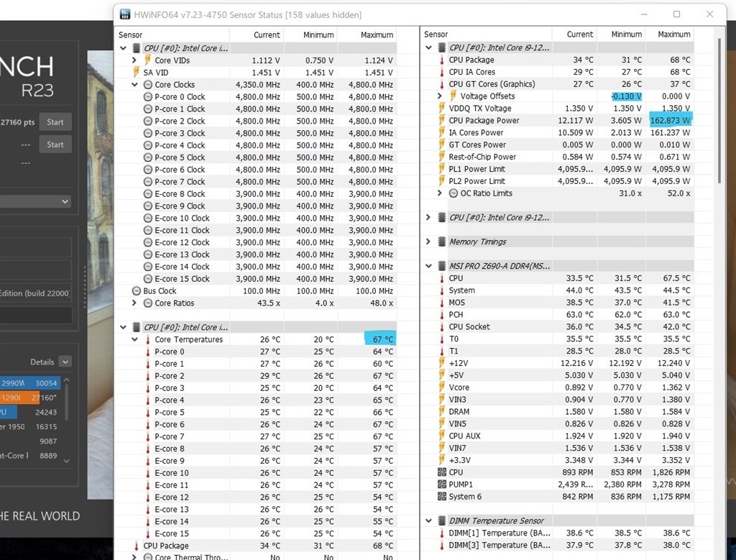Expand the Core Thermal Throttling row
Screen dimensions: 736x560
(134, 557)
